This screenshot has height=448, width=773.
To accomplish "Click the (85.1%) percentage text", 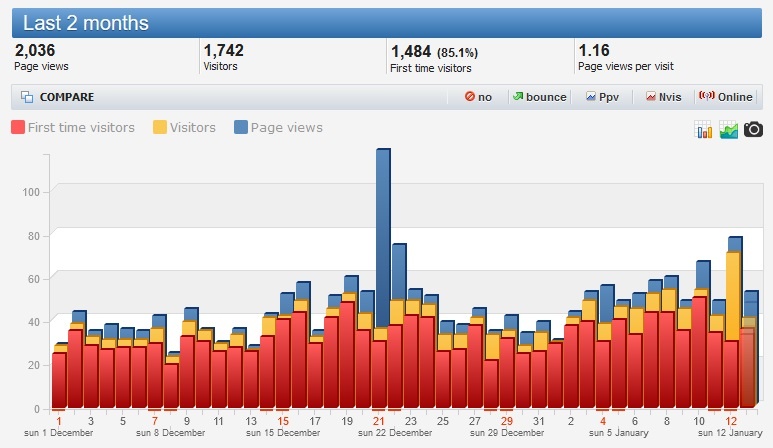I will point(457,53).
